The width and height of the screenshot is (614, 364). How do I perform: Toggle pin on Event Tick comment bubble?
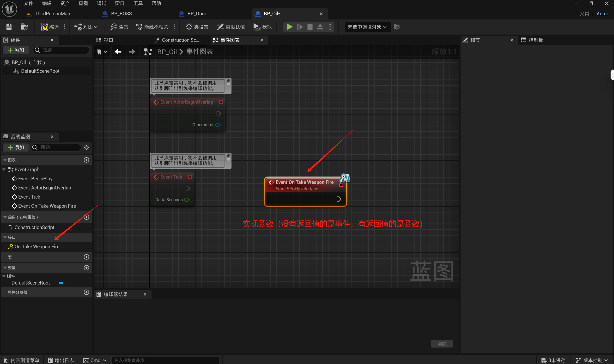point(228,156)
